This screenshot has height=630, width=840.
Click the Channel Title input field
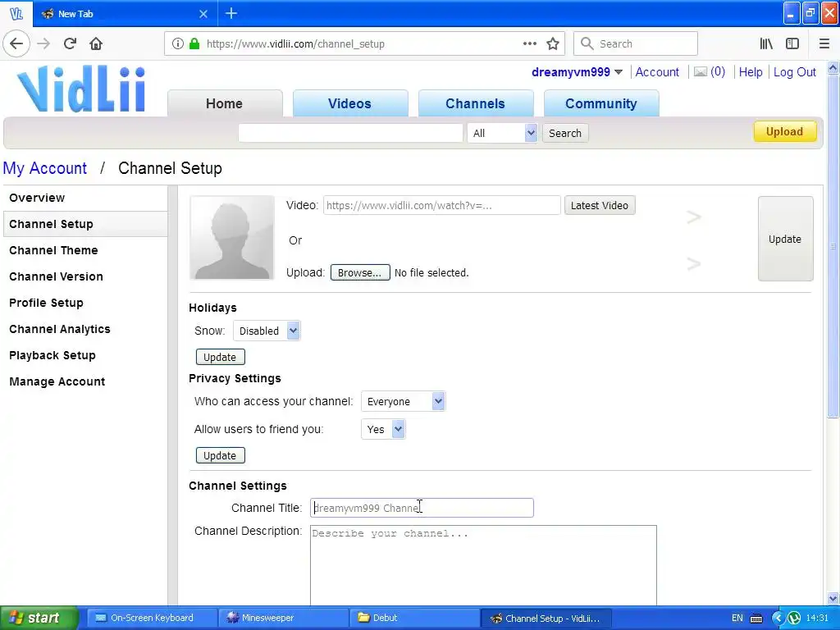[422, 508]
